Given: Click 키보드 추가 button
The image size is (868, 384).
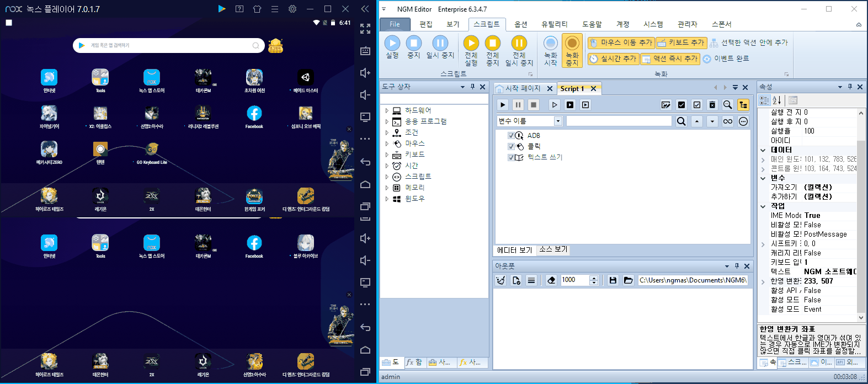Looking at the screenshot, I should (x=681, y=42).
